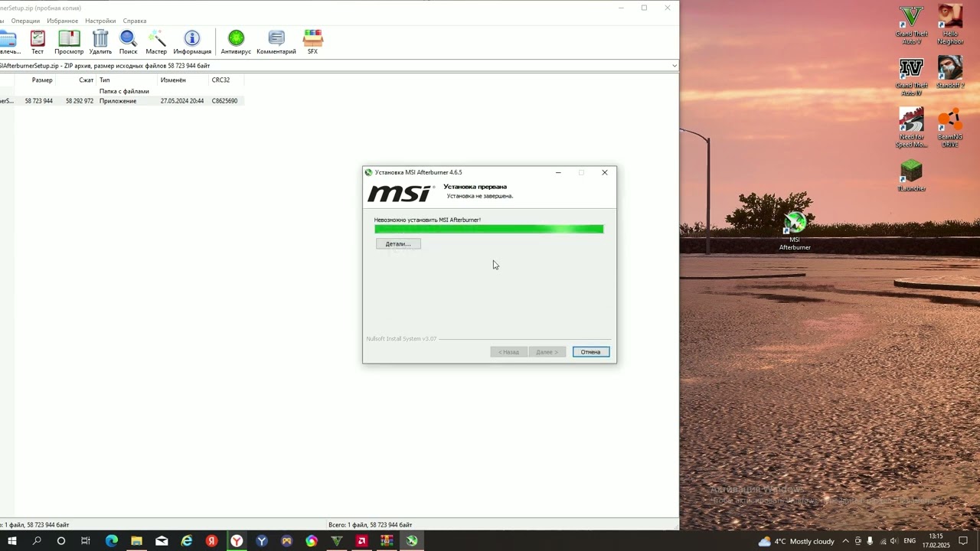Image resolution: width=980 pixels, height=551 pixels.
Task: Select the Приложение file row
Action: pyautogui.click(x=122, y=101)
